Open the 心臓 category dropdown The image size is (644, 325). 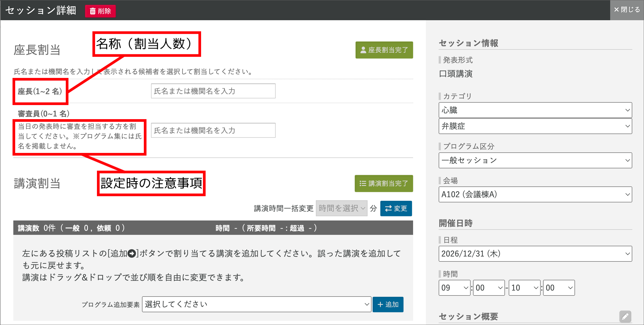pos(535,110)
